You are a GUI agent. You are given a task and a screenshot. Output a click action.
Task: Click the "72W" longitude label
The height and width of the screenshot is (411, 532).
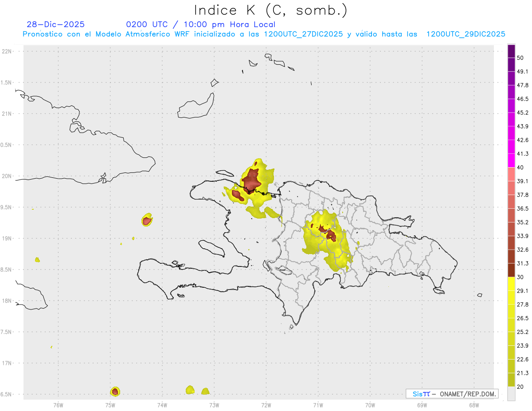click(x=266, y=405)
